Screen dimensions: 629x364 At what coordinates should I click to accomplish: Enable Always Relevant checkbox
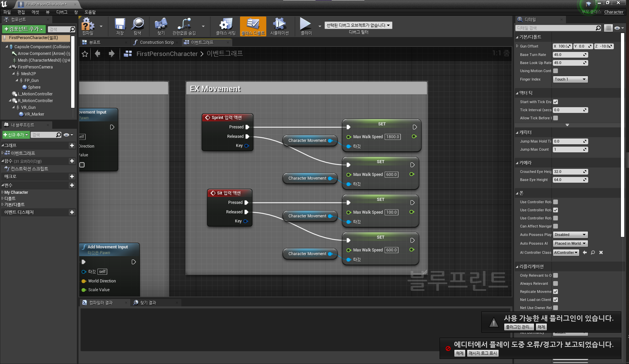point(556,283)
